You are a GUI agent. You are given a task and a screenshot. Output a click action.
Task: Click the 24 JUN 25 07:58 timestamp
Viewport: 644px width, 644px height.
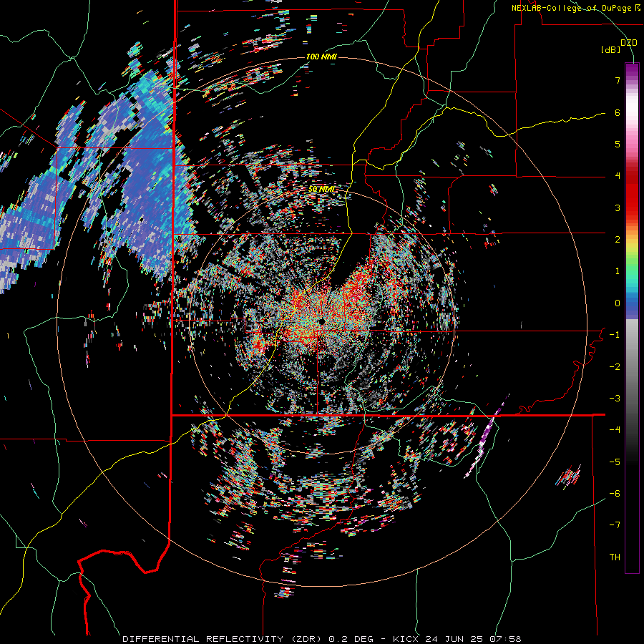point(472,639)
